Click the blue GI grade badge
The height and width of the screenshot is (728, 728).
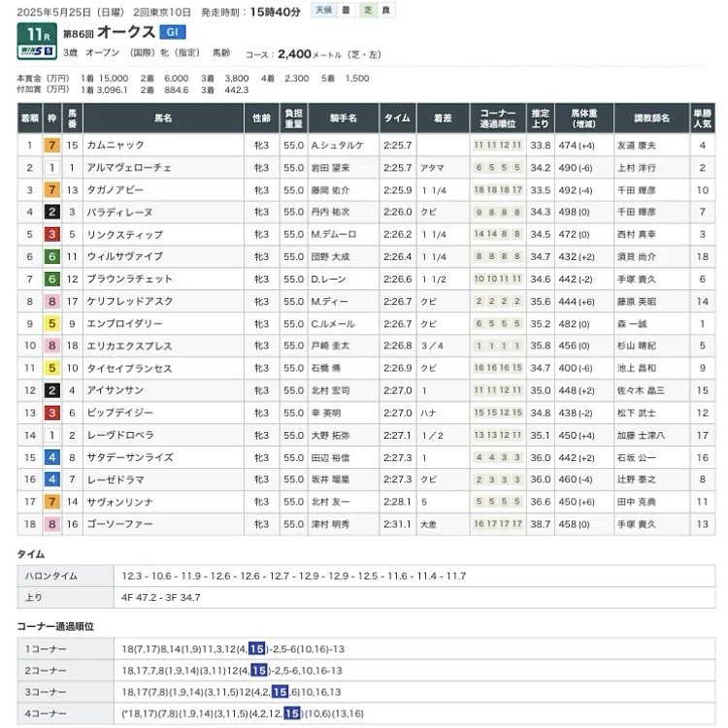click(172, 32)
